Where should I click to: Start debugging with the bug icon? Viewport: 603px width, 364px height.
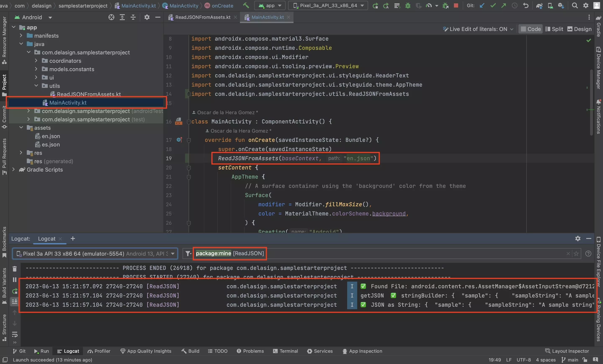tap(408, 5)
